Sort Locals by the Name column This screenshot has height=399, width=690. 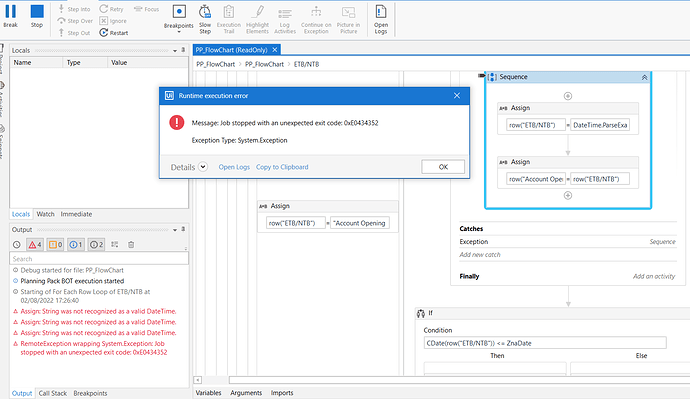tap(36, 62)
